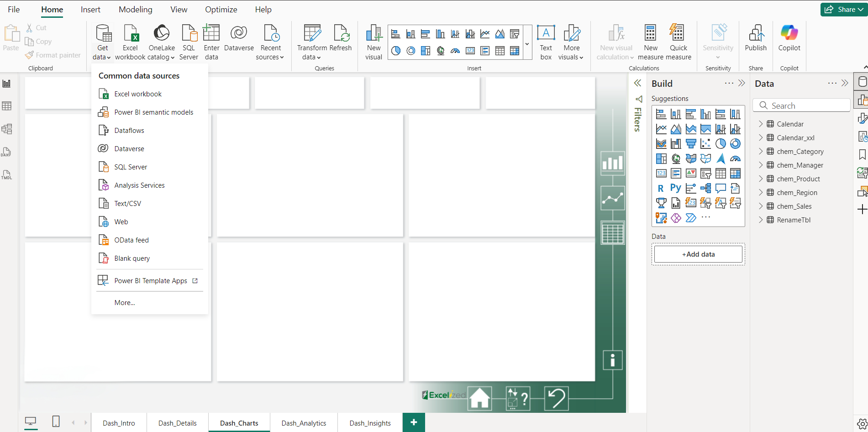The image size is (868, 432).
Task: Switch to mobile layout icon
Action: [56, 421]
